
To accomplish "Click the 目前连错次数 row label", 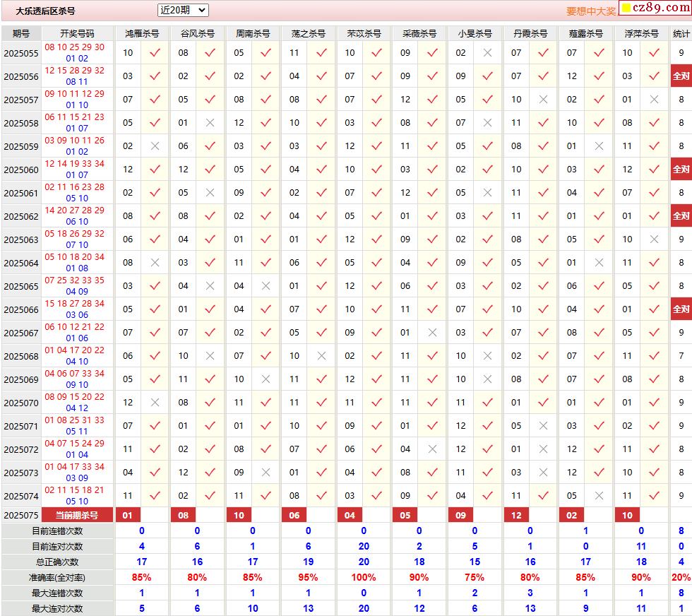I will (x=57, y=531).
